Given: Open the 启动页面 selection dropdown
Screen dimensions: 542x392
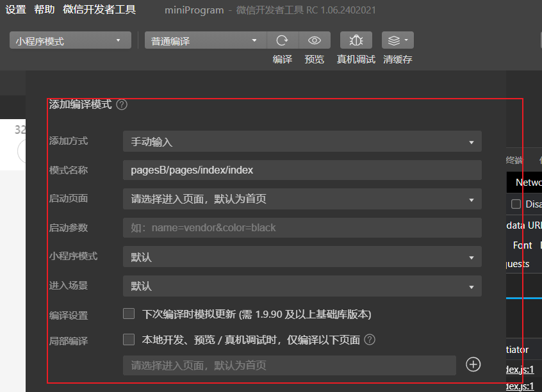Looking at the screenshot, I should 301,199.
